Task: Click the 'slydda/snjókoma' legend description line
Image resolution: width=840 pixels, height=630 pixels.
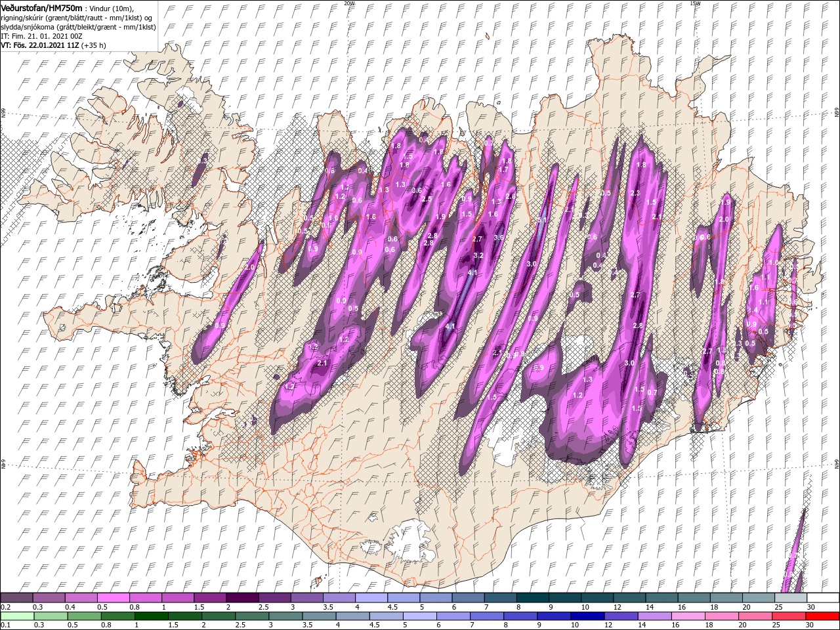Action: click(x=78, y=27)
